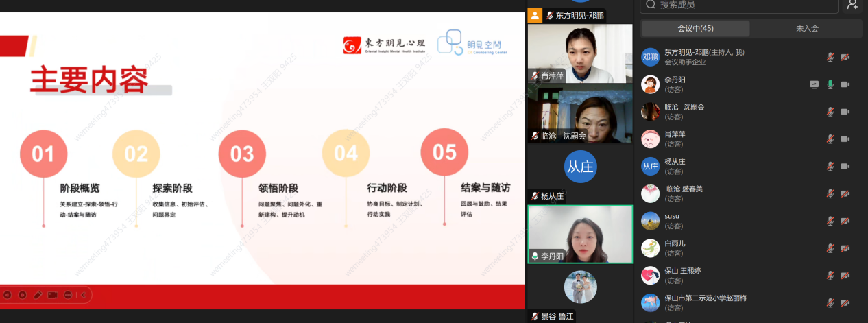Click the screen sharing icon for 李丹阳
The height and width of the screenshot is (323, 868).
(814, 84)
